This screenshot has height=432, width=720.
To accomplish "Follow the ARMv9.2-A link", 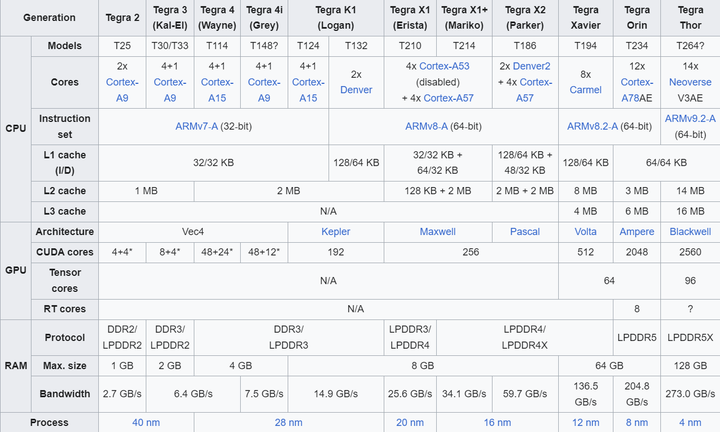I will tap(690, 118).
